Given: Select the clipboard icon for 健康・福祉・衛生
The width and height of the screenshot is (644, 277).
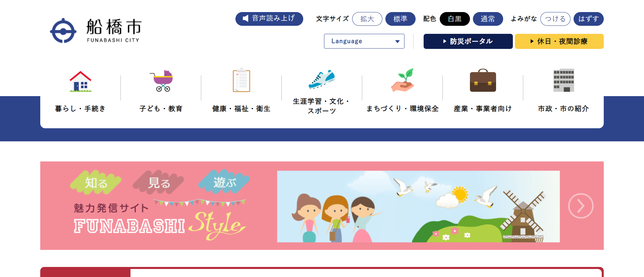Looking at the screenshot, I should point(241,80).
